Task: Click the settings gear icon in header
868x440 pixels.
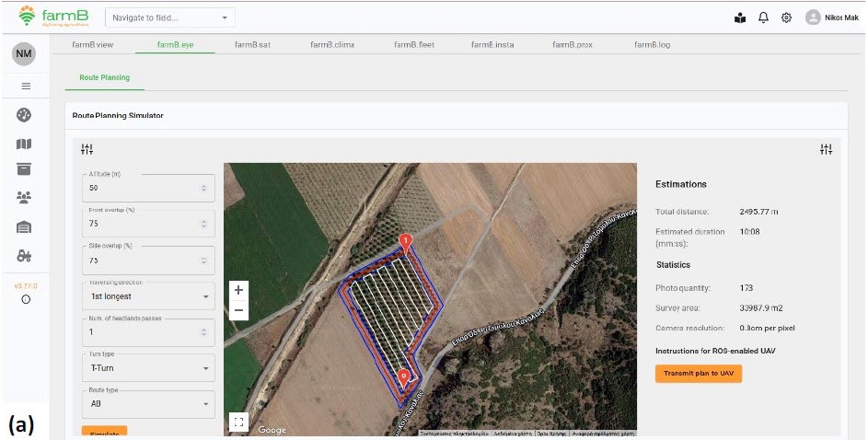Action: tap(787, 17)
